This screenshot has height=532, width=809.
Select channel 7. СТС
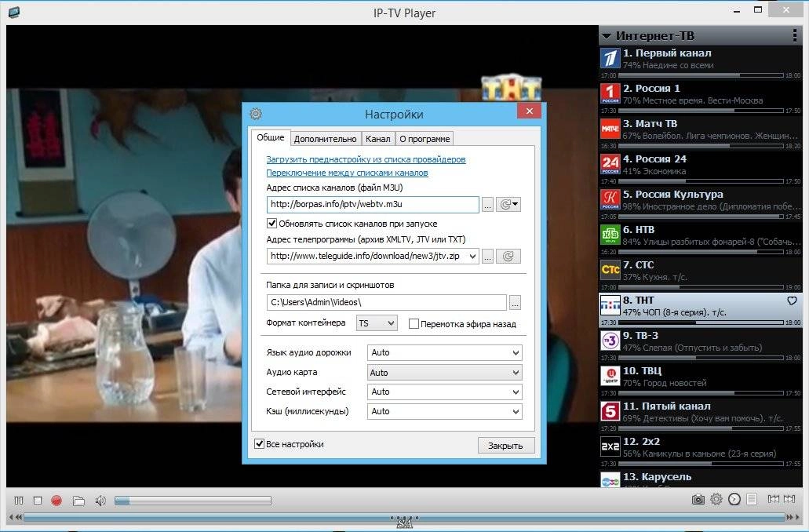pyautogui.click(x=701, y=274)
